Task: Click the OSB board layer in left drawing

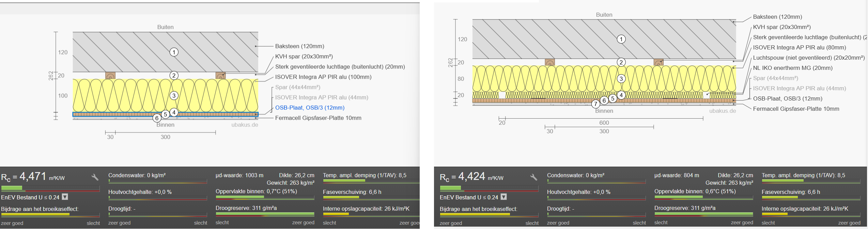Action: pyautogui.click(x=166, y=114)
